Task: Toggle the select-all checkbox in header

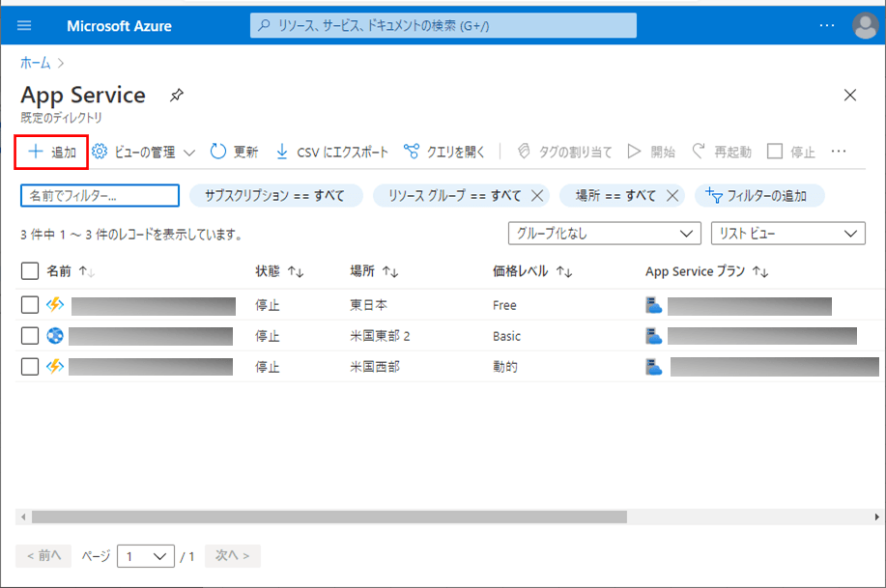Action: (x=29, y=271)
